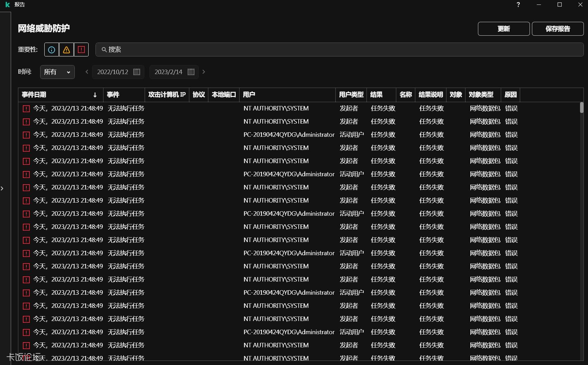Sort by 攻击计算机 IP column header
588x365 pixels.
[x=167, y=95]
